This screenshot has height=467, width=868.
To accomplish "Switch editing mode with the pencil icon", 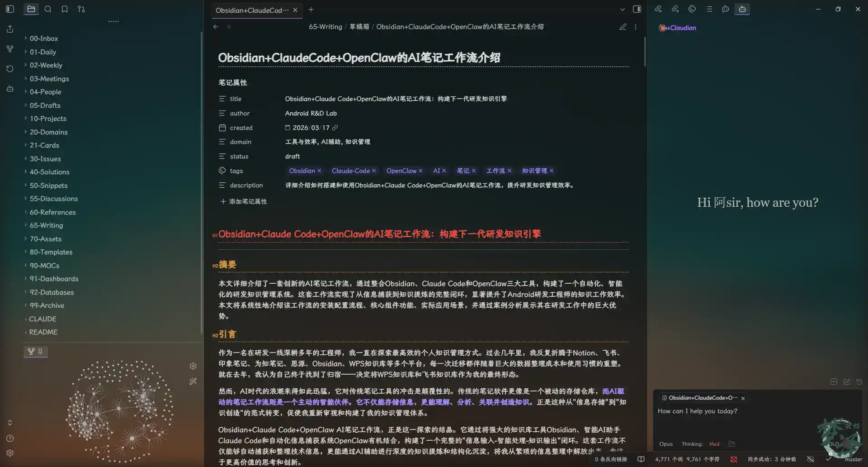I will [x=623, y=27].
